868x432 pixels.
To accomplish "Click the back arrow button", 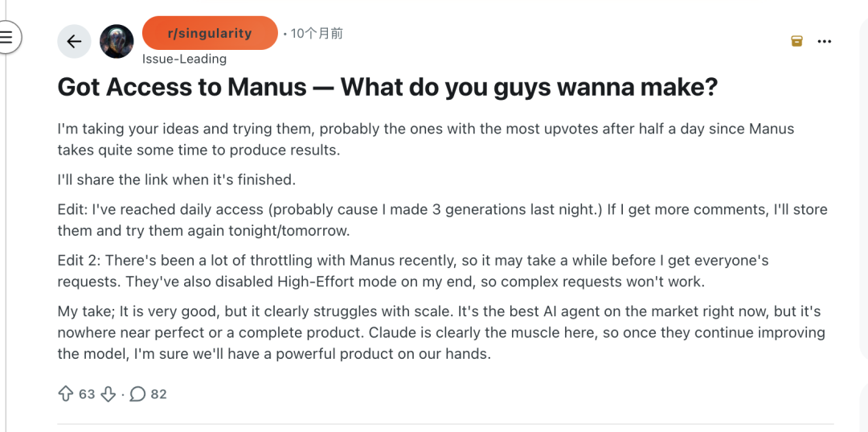I will [74, 42].
